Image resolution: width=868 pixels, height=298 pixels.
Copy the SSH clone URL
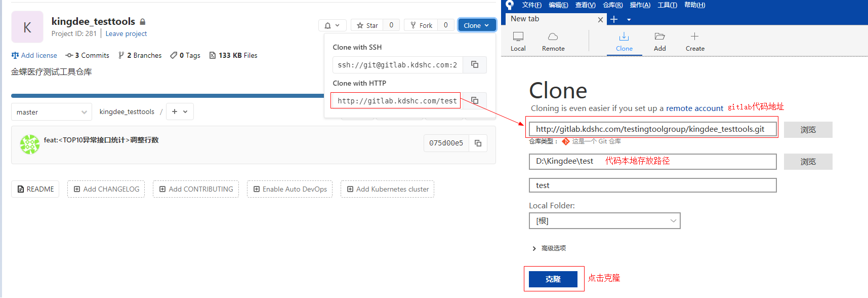[x=475, y=64]
